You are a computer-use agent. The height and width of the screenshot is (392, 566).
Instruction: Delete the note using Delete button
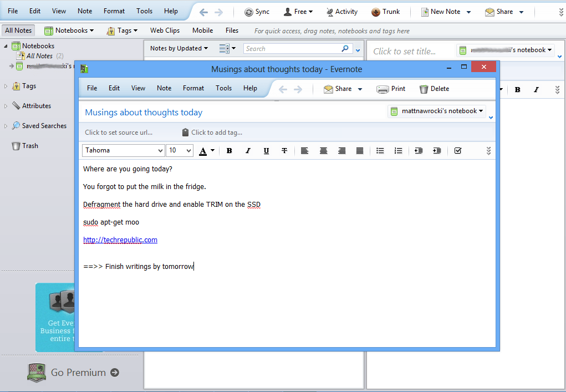coord(434,89)
